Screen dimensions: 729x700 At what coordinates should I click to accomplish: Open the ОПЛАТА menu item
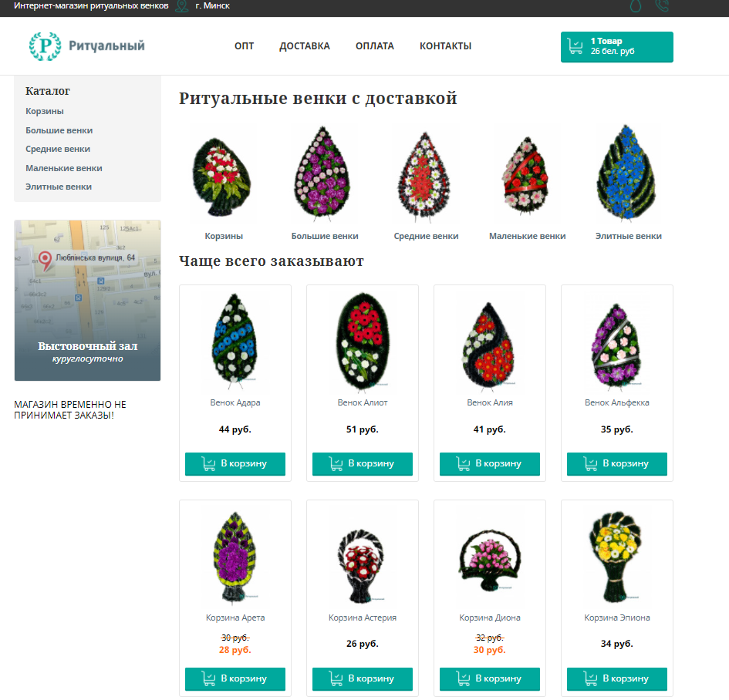click(375, 46)
